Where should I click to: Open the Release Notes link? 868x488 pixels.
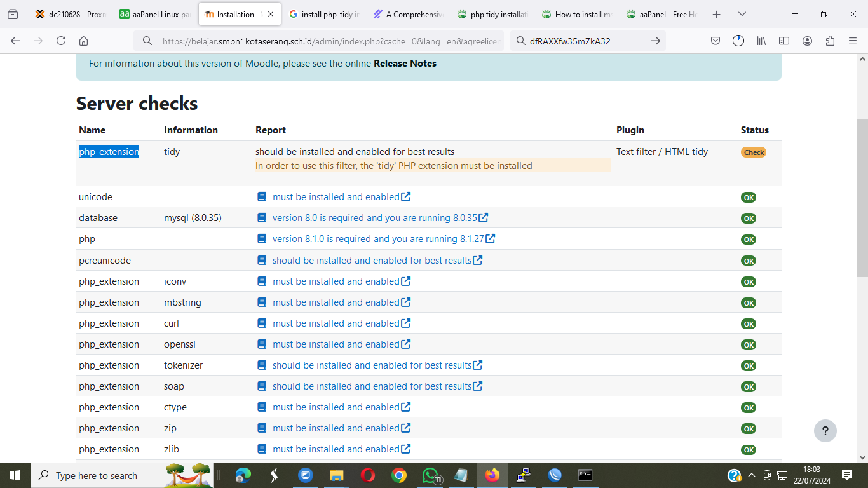pyautogui.click(x=405, y=64)
